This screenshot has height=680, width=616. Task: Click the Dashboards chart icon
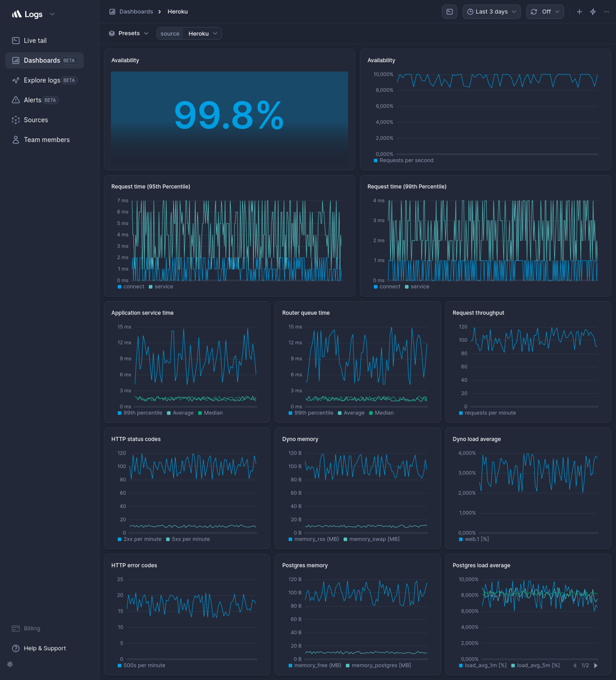tap(16, 60)
